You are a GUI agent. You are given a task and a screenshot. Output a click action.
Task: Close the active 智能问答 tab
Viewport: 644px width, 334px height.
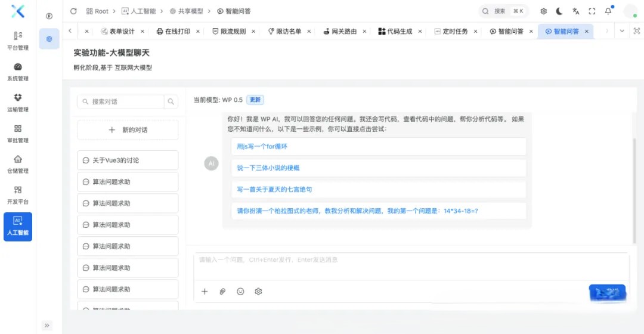click(x=587, y=31)
